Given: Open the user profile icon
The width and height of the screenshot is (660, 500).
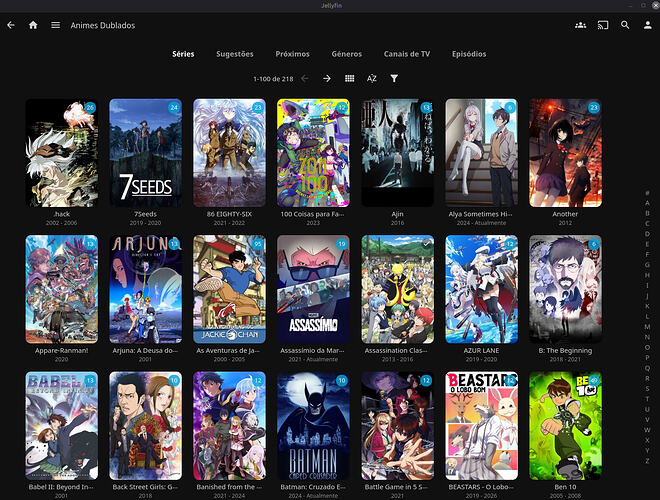Looking at the screenshot, I should pos(648,25).
